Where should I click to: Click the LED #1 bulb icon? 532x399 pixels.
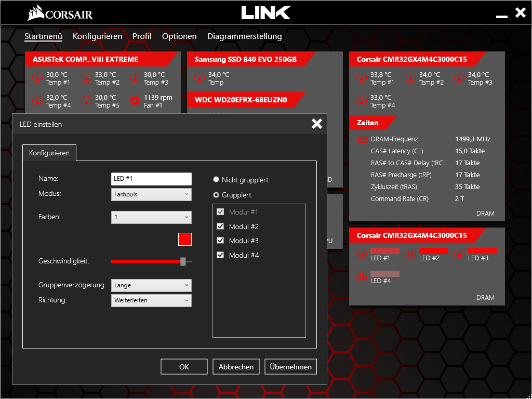pos(362,254)
